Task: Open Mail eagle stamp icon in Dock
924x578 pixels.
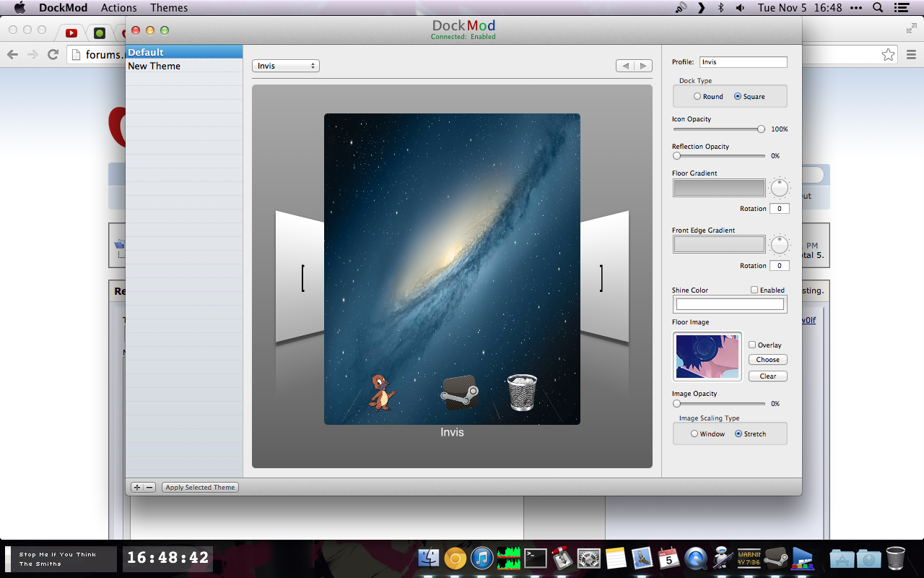Action: click(x=642, y=558)
